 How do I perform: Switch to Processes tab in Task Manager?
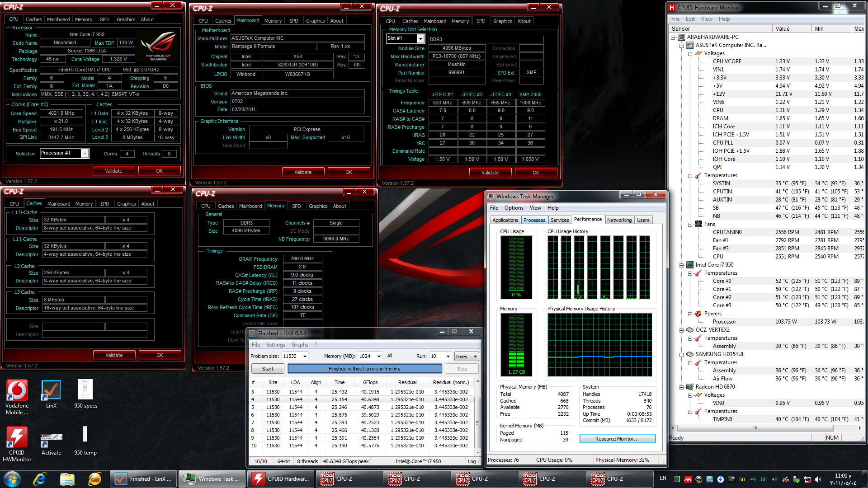pos(534,220)
